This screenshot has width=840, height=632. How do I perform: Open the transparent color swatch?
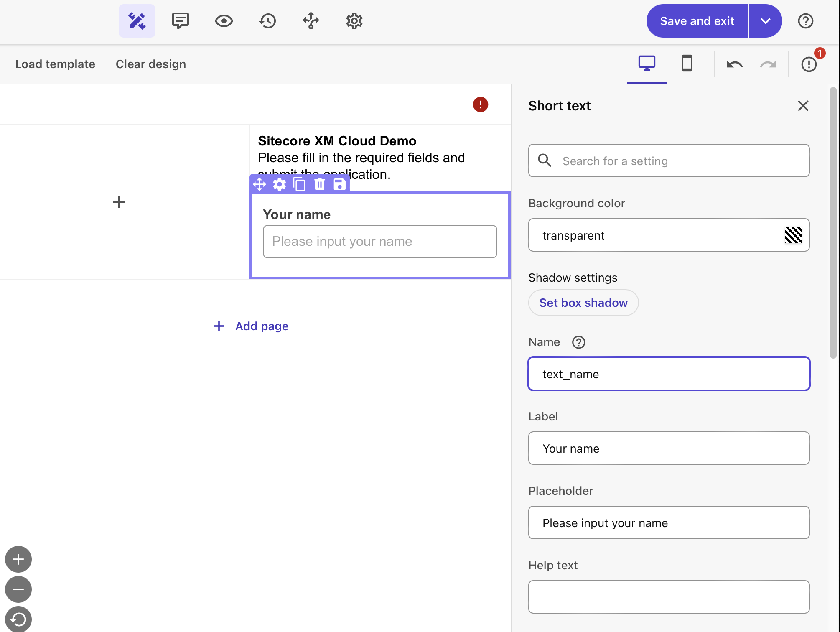793,235
